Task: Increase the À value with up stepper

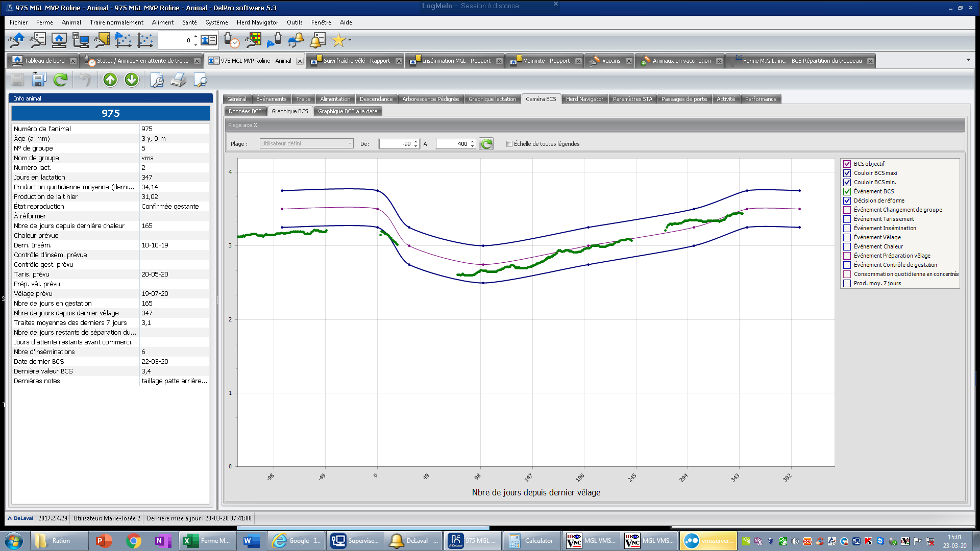Action: coord(473,141)
